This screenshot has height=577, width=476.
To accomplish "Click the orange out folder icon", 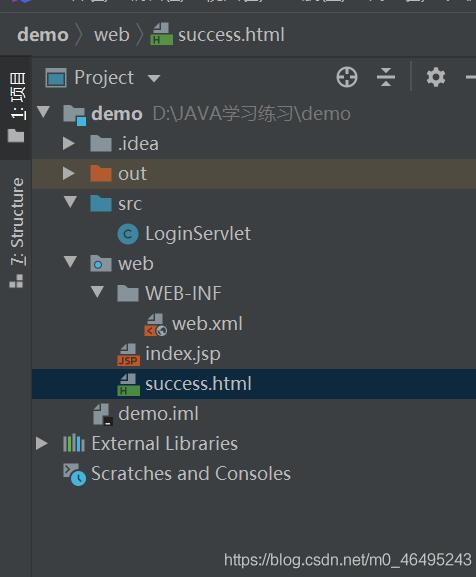I will (101, 173).
